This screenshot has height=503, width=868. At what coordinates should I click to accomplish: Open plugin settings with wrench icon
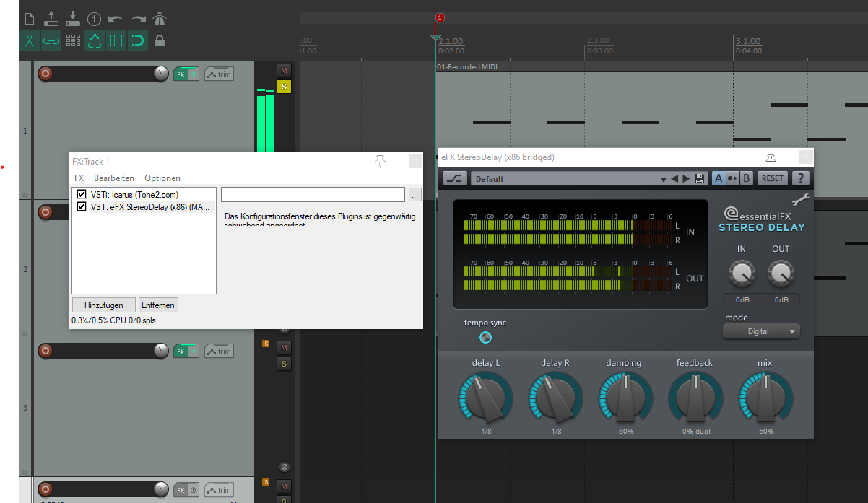pyautogui.click(x=801, y=201)
